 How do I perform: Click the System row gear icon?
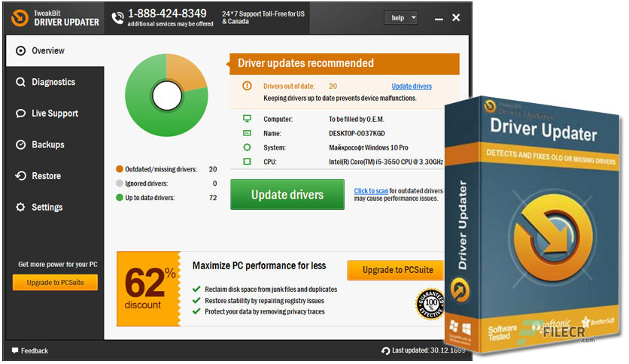pos(247,147)
